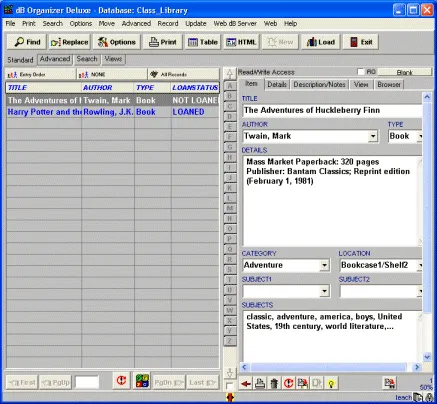Switch to the Details tab

[277, 85]
